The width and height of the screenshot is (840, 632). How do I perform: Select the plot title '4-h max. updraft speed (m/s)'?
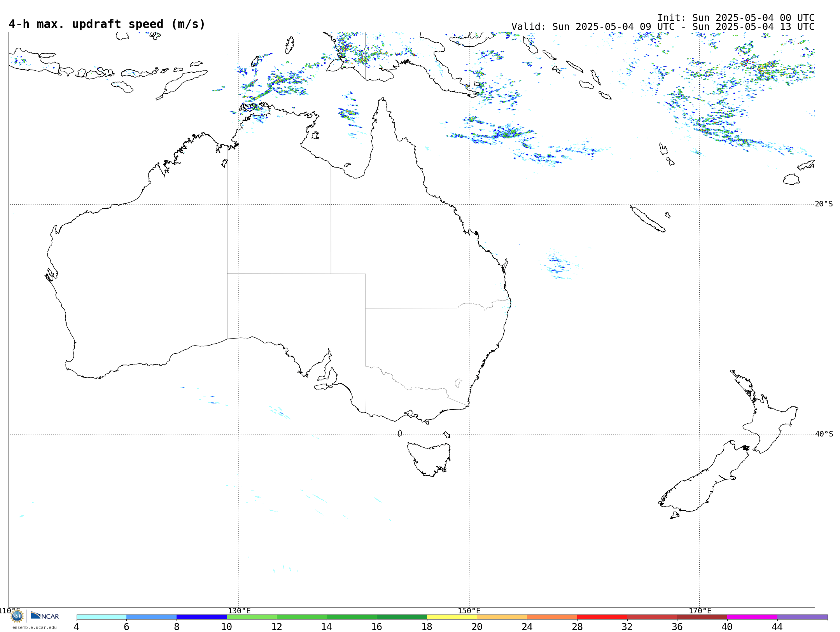coord(107,24)
